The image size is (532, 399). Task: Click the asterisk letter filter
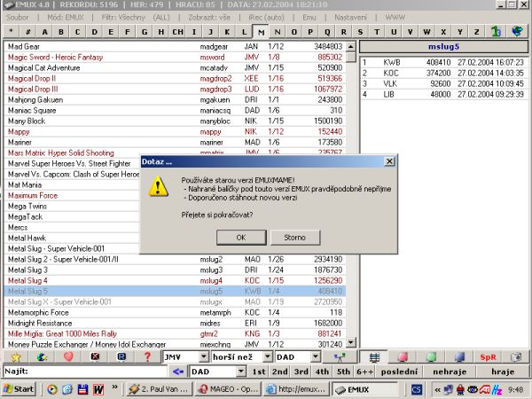(12, 32)
